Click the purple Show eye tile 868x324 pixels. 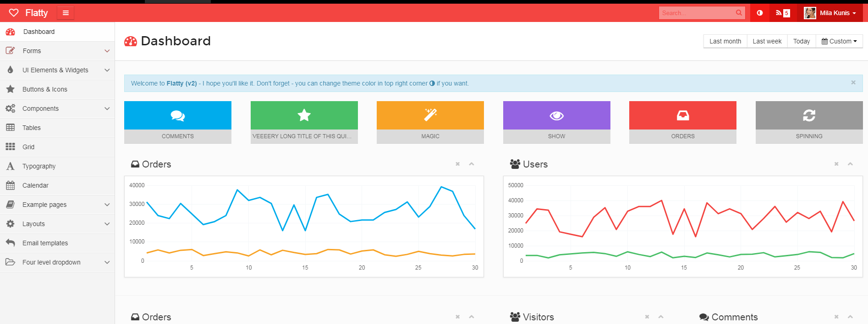(x=556, y=115)
